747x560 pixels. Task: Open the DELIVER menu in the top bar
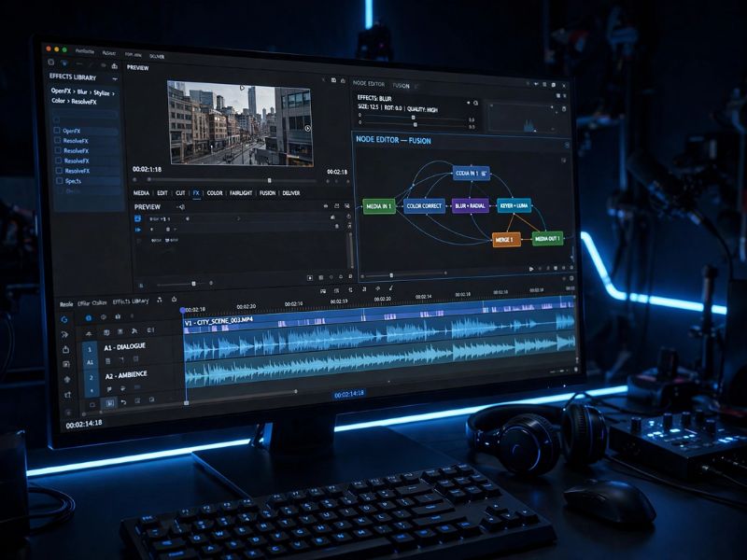(157, 56)
